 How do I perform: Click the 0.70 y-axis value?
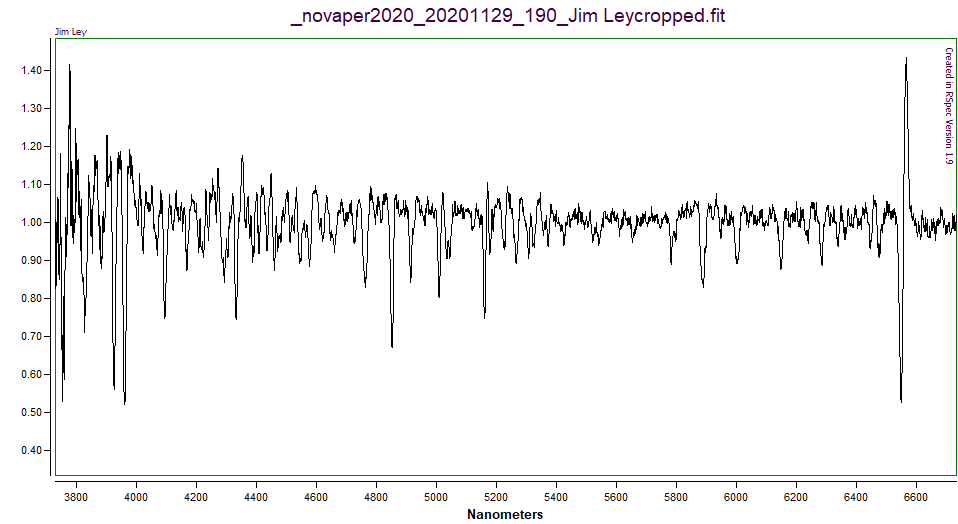(x=29, y=337)
